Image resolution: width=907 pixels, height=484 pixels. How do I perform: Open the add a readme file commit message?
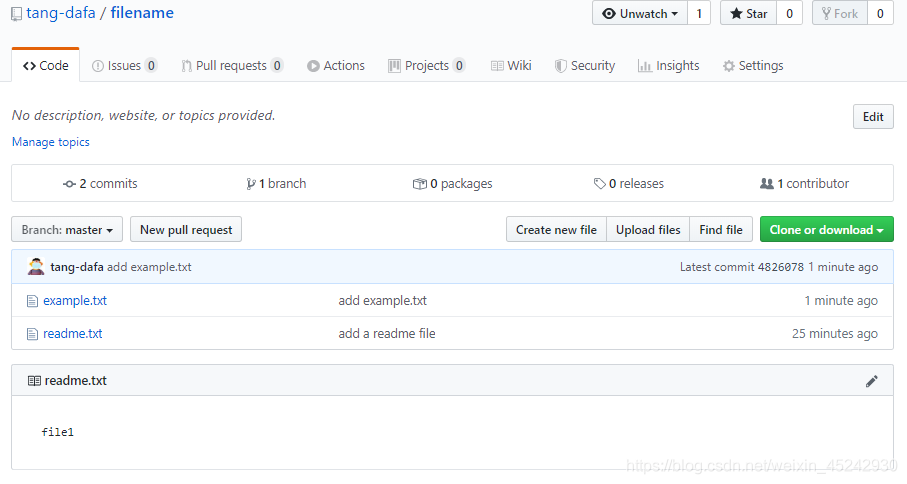coord(387,333)
